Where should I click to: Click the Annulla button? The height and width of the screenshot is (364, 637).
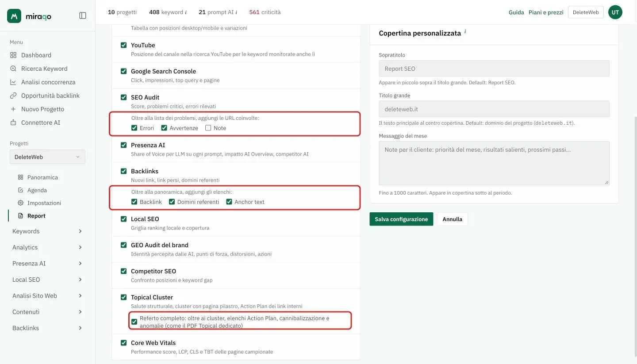(x=453, y=219)
